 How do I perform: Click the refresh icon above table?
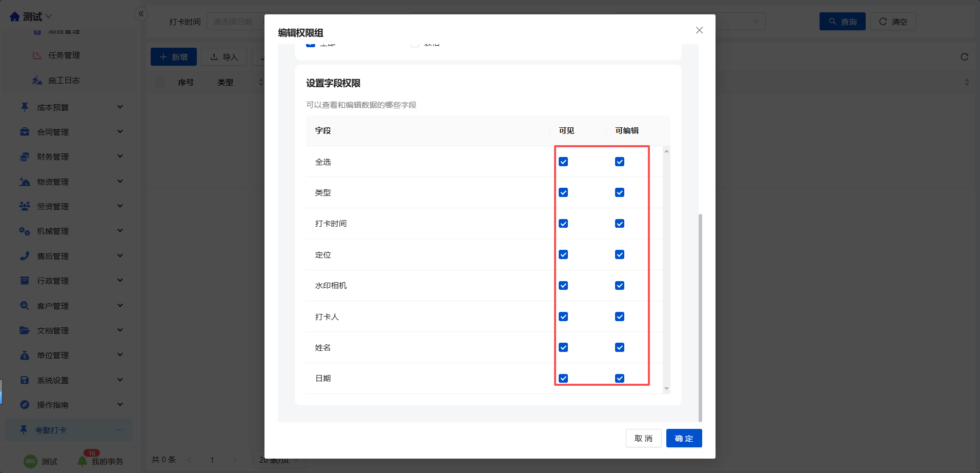click(964, 57)
